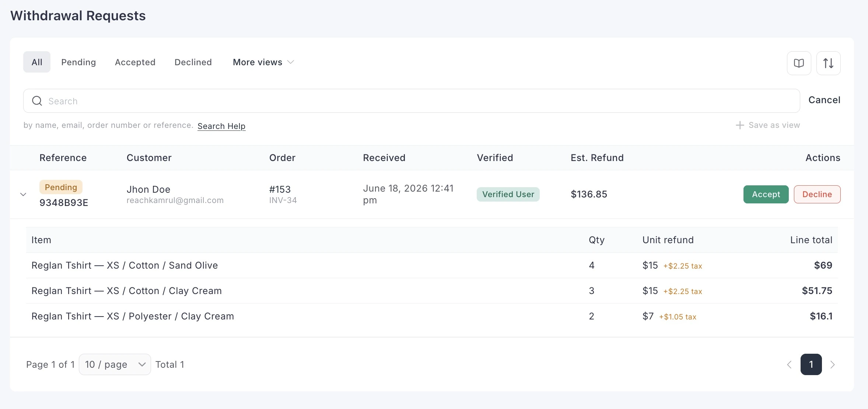Click the Qty column header

[596, 240]
